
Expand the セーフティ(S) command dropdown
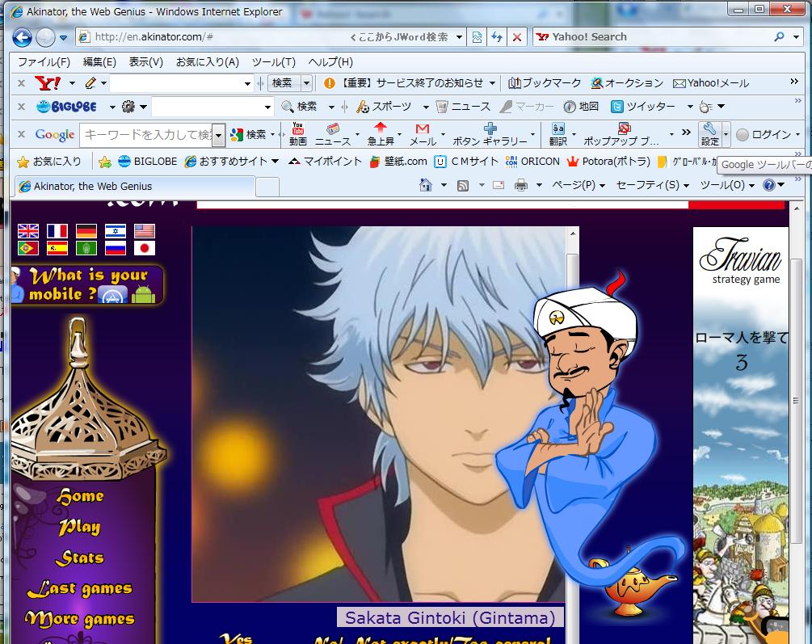[x=686, y=186]
